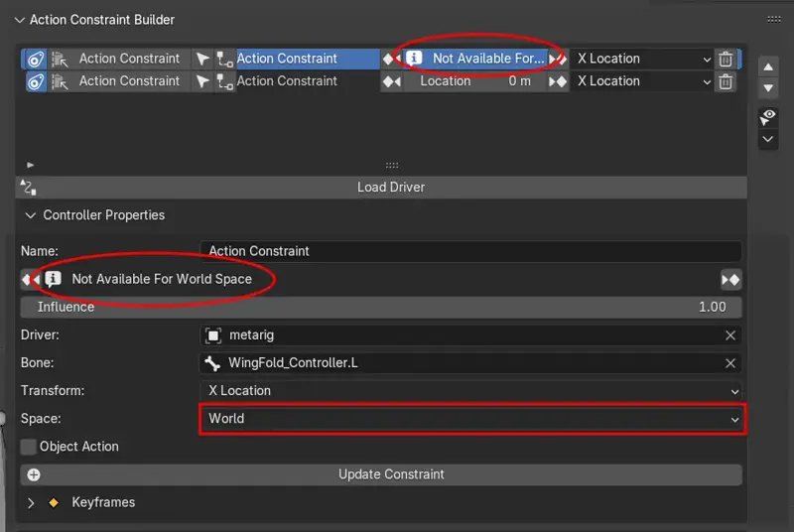Open the Transform dropdown in Controller Properties
The image size is (794, 532).
pos(471,391)
